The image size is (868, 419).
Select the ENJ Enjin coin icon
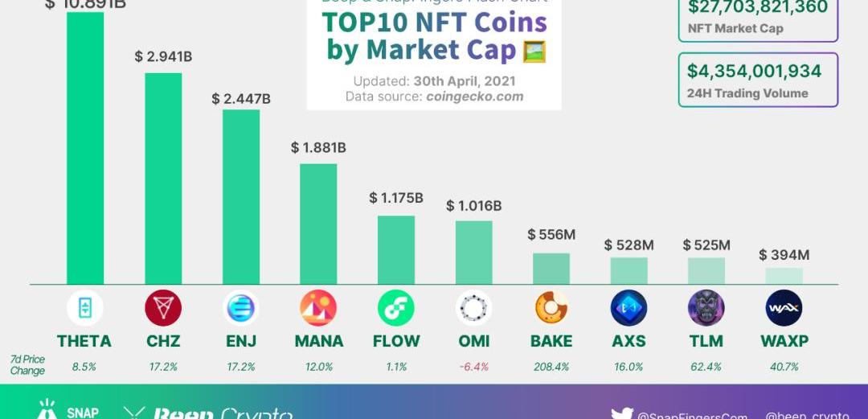click(240, 308)
